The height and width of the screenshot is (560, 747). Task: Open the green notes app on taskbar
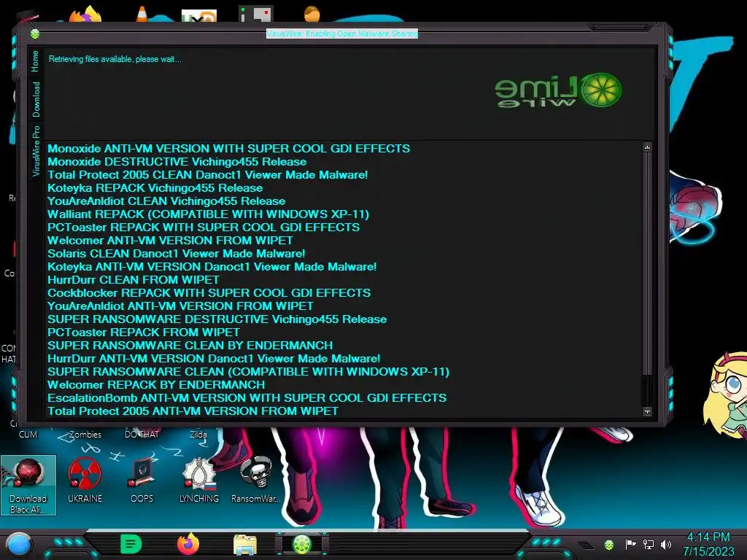coord(131,544)
